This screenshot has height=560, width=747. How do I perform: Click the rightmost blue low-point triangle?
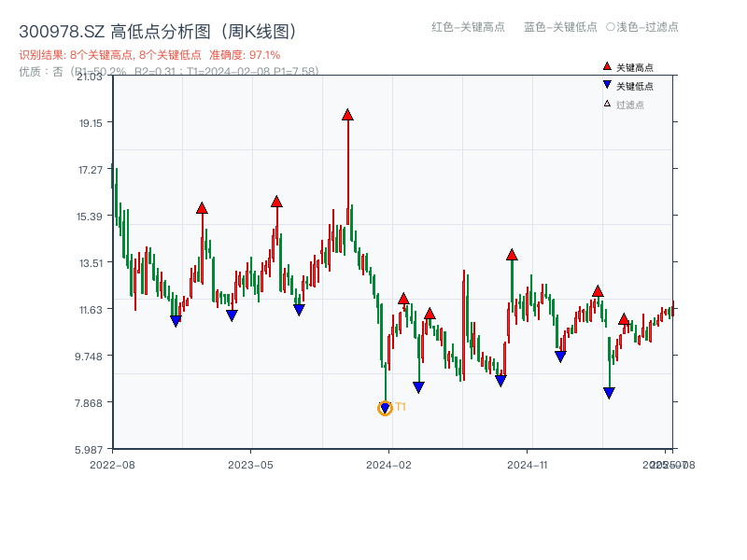[610, 391]
